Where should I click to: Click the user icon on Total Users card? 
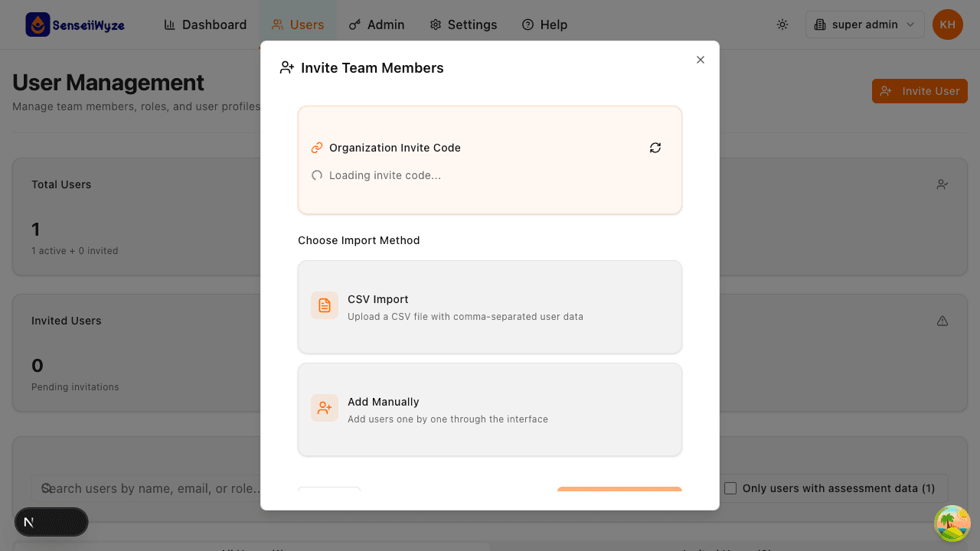(942, 184)
